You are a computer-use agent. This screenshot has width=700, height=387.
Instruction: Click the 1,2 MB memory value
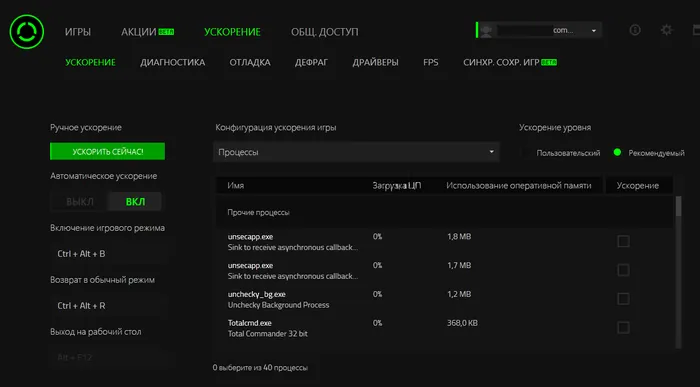click(459, 295)
